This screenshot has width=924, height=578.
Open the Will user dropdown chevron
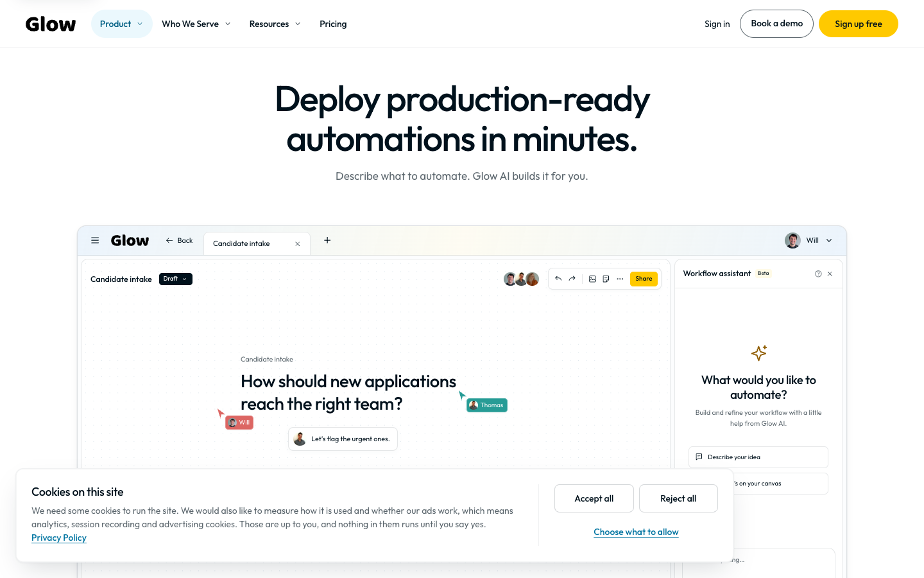(829, 240)
